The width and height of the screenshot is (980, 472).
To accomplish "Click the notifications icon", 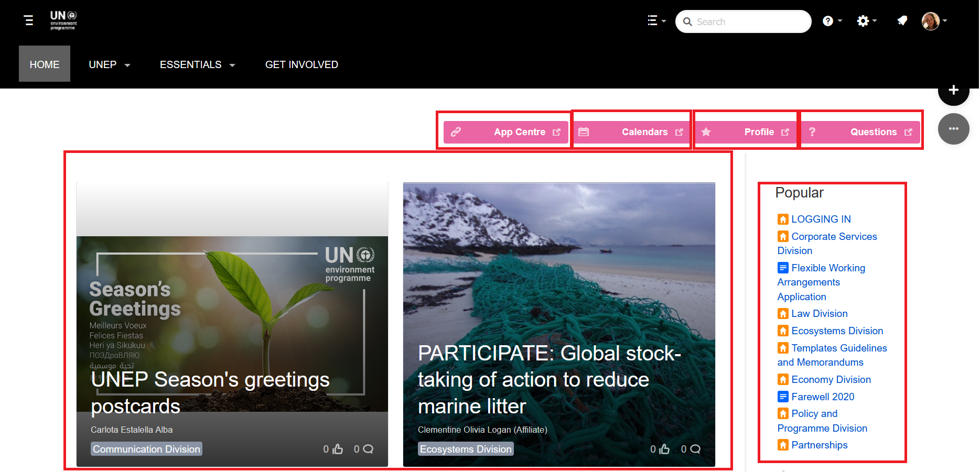I will point(902,21).
